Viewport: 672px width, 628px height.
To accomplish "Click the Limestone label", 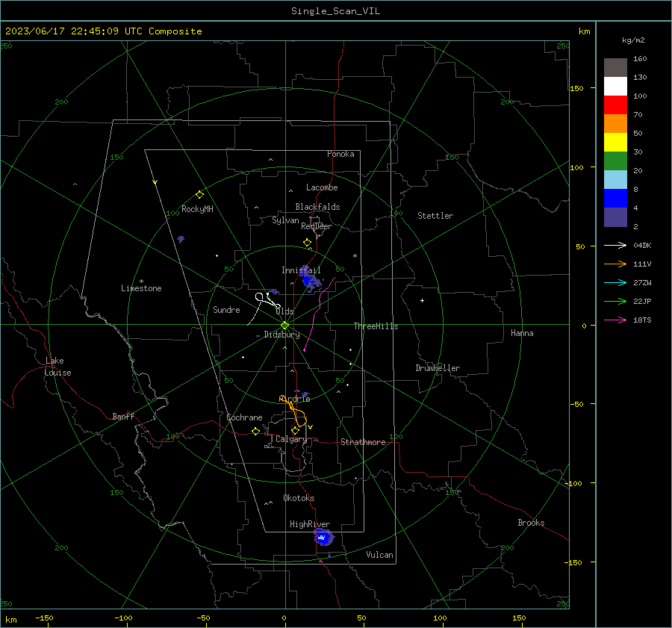I will [141, 288].
